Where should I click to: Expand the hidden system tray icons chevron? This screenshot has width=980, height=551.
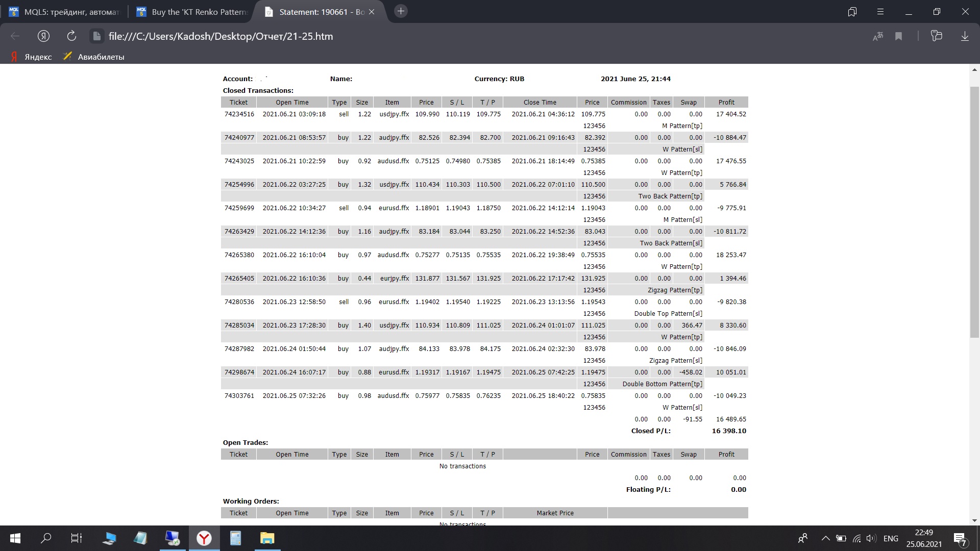point(825,538)
